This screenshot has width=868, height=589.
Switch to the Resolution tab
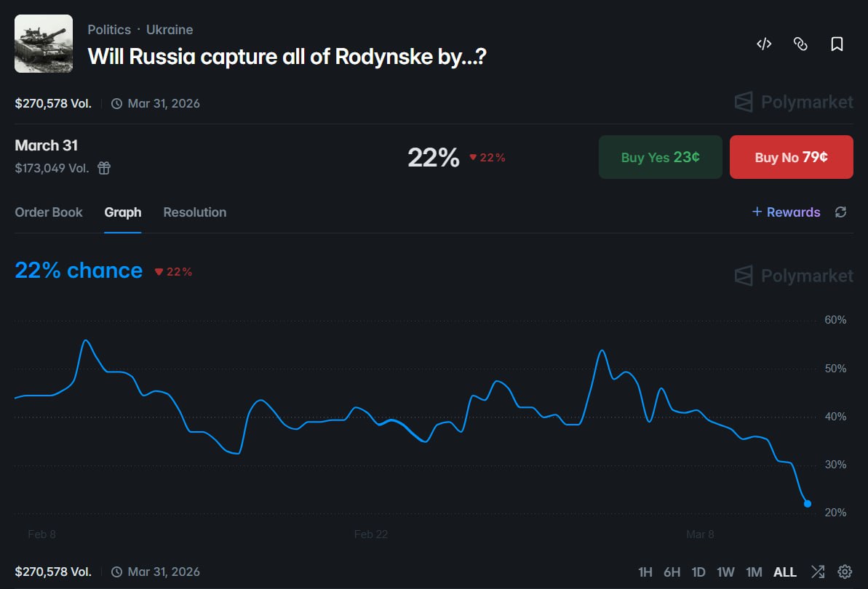click(x=195, y=212)
